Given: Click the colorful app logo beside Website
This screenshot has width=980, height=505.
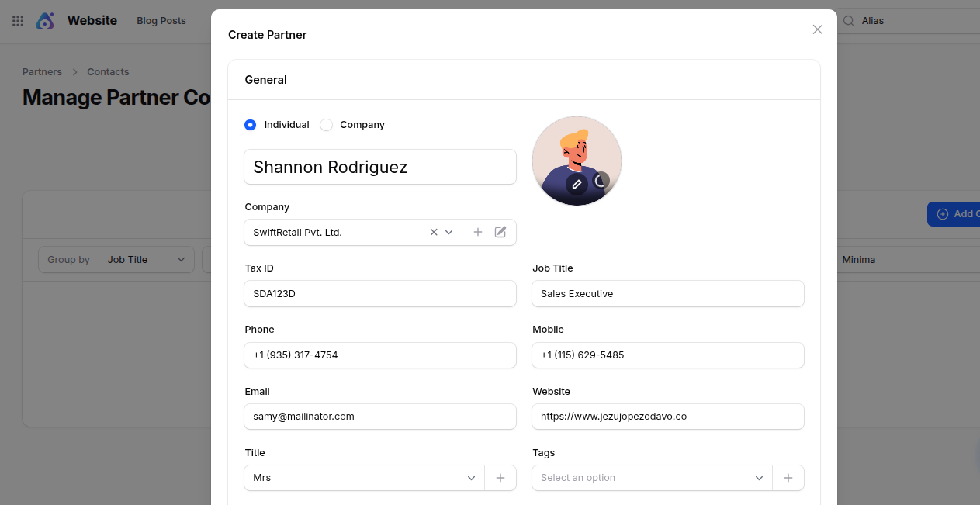Looking at the screenshot, I should click(45, 20).
